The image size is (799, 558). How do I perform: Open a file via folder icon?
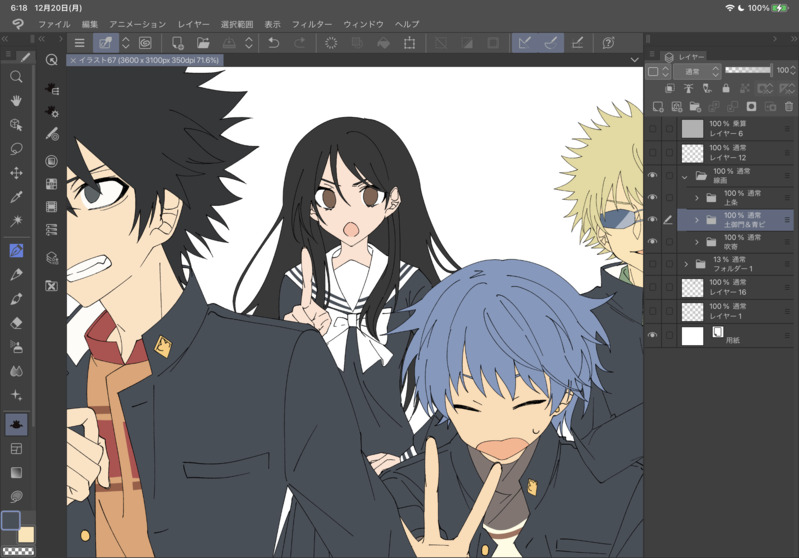[203, 43]
